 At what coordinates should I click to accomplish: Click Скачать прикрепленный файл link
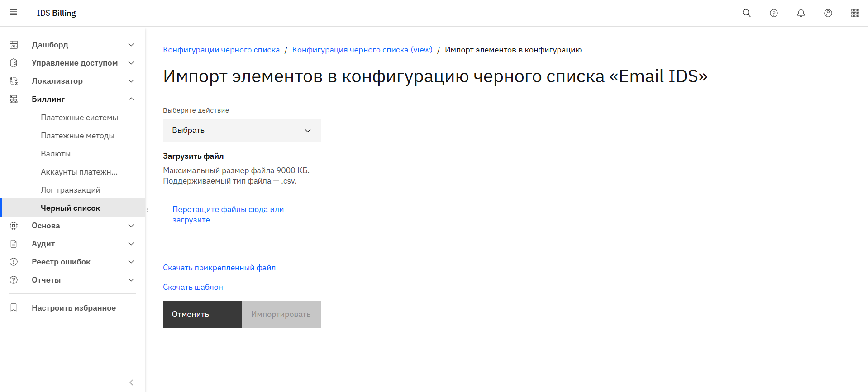[219, 268]
